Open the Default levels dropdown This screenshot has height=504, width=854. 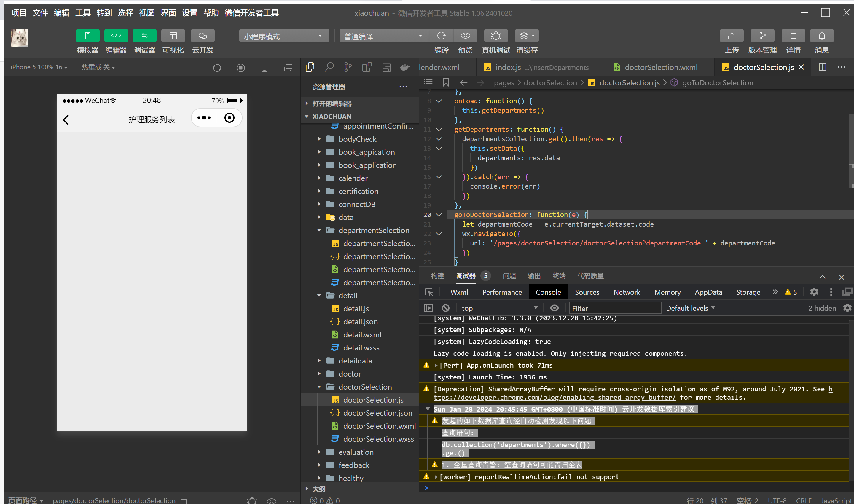tap(690, 308)
